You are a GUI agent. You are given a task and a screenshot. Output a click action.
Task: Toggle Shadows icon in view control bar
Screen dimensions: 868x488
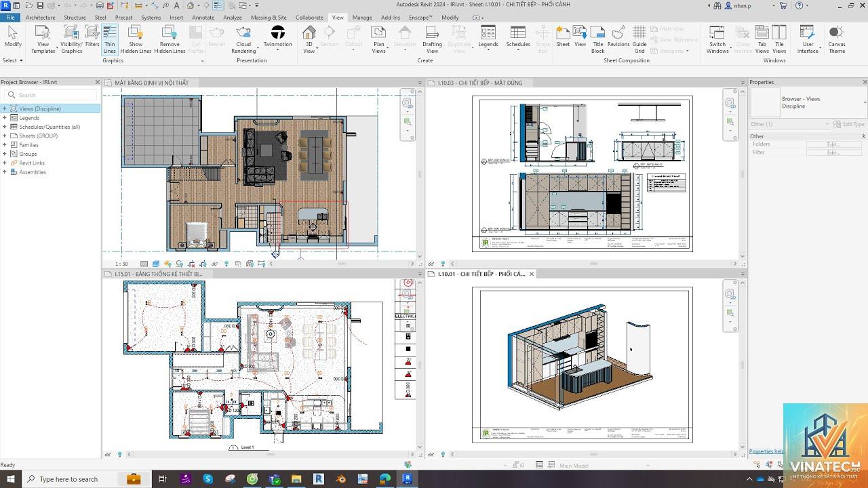pyautogui.click(x=179, y=264)
